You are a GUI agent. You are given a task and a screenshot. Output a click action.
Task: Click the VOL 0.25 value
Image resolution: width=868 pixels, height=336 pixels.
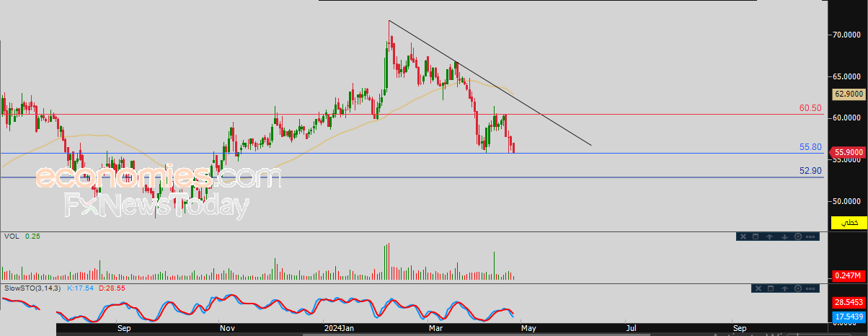(32, 236)
